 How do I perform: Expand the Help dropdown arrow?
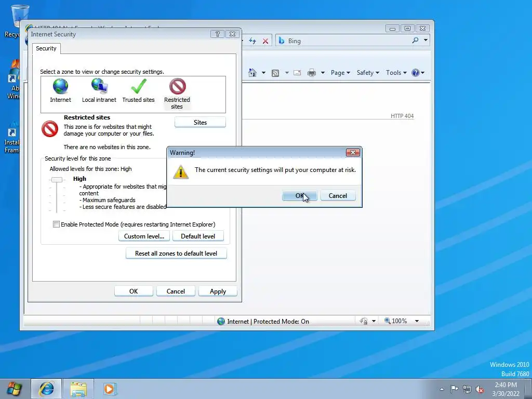423,73
